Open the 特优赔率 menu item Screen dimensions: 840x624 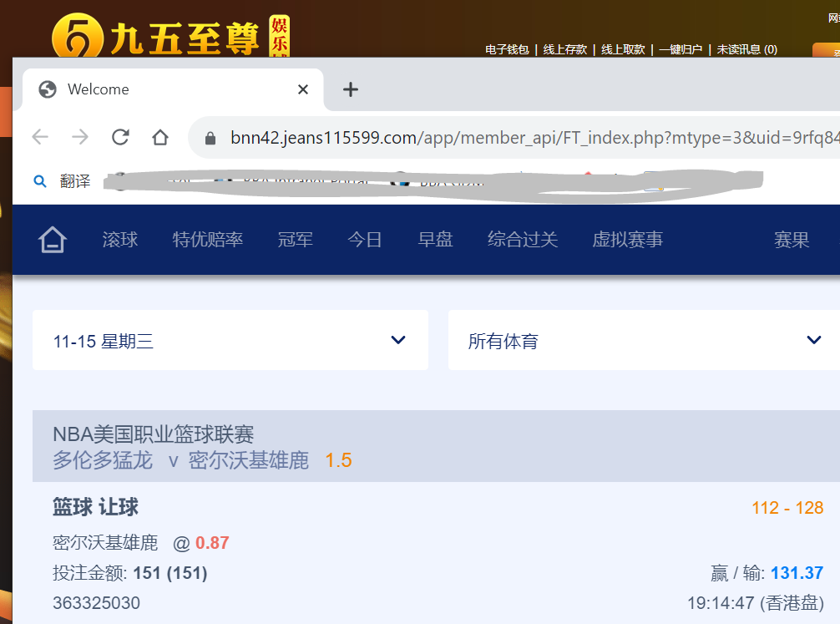[x=208, y=241]
